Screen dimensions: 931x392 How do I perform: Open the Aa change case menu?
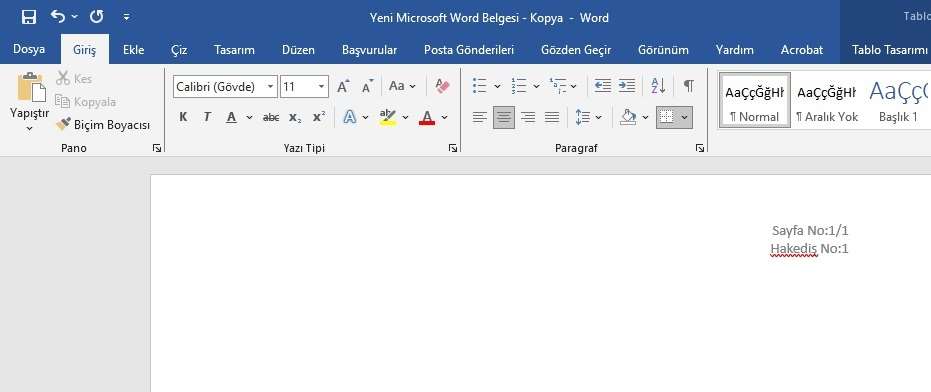point(402,86)
